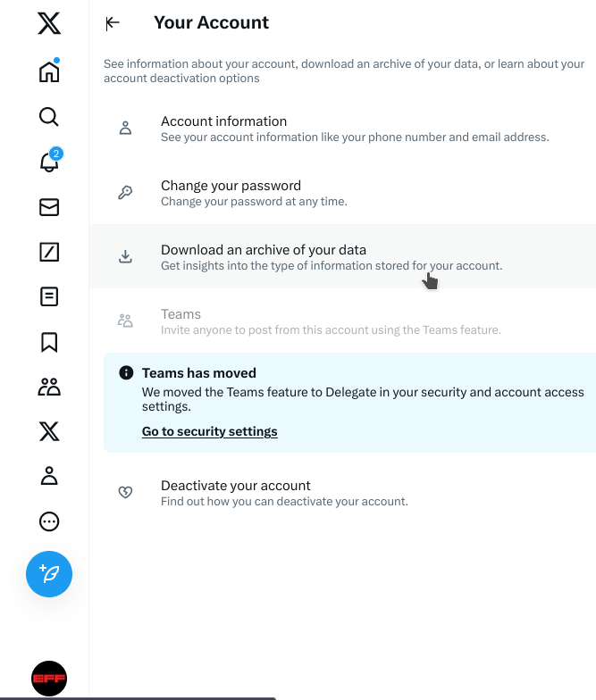Open Premium X icon in sidebar

click(49, 432)
